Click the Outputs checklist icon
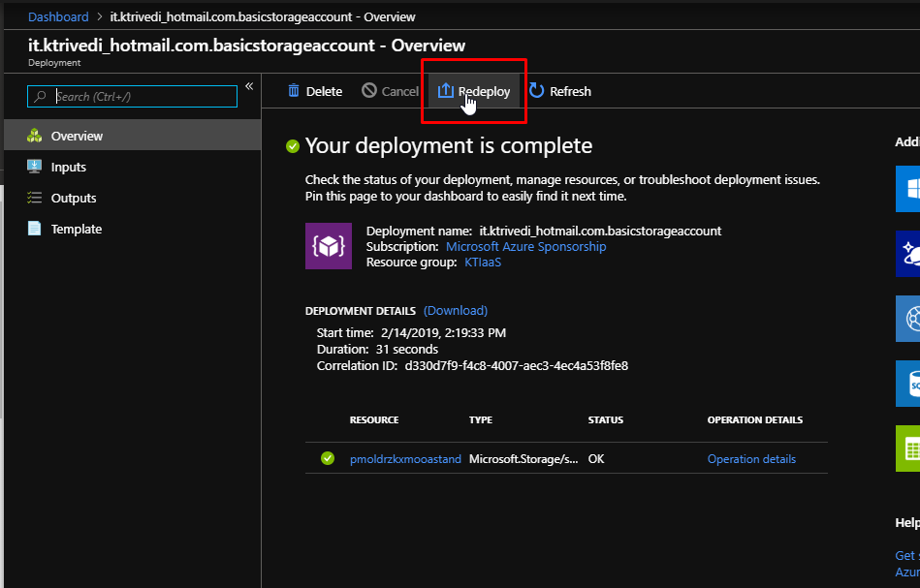 (35, 198)
